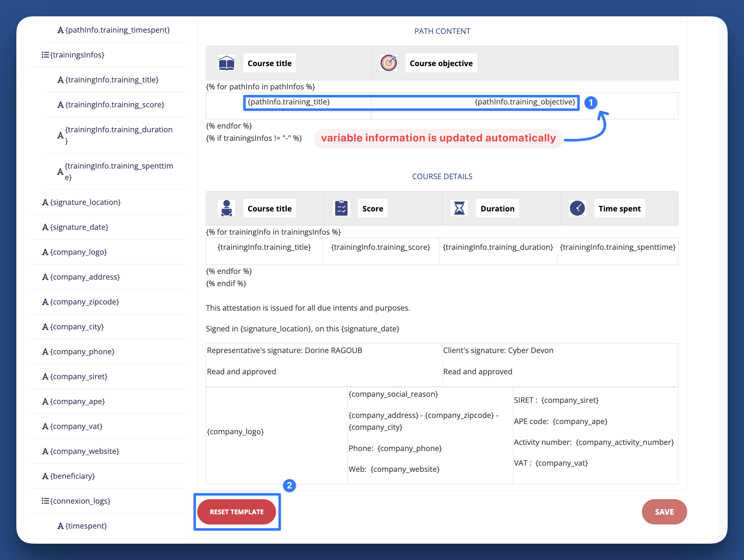
Task: Select the hourglass icon beside Duration
Action: click(459, 208)
